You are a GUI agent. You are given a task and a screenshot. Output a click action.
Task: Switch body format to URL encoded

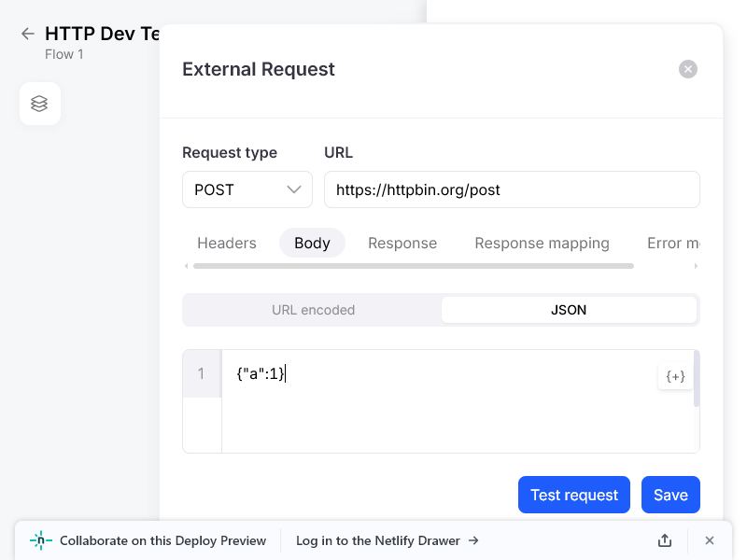tap(313, 310)
